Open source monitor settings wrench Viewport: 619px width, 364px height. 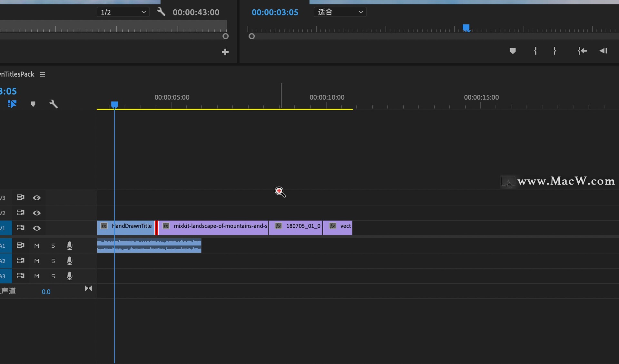point(161,12)
